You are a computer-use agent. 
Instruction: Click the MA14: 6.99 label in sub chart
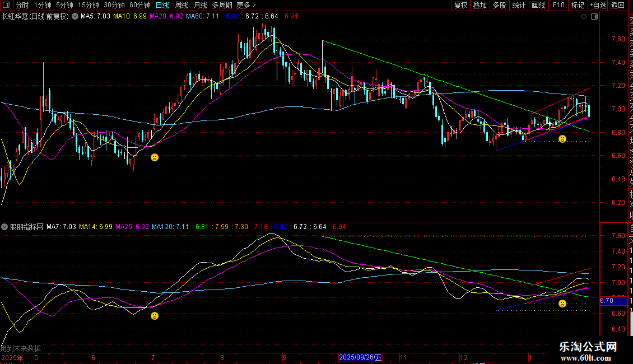pos(96,227)
